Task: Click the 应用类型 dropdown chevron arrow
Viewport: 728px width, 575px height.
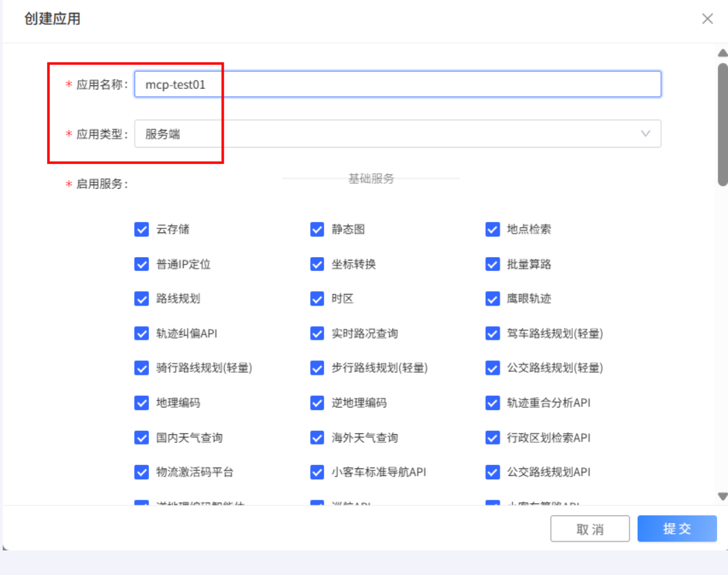Action: click(645, 134)
